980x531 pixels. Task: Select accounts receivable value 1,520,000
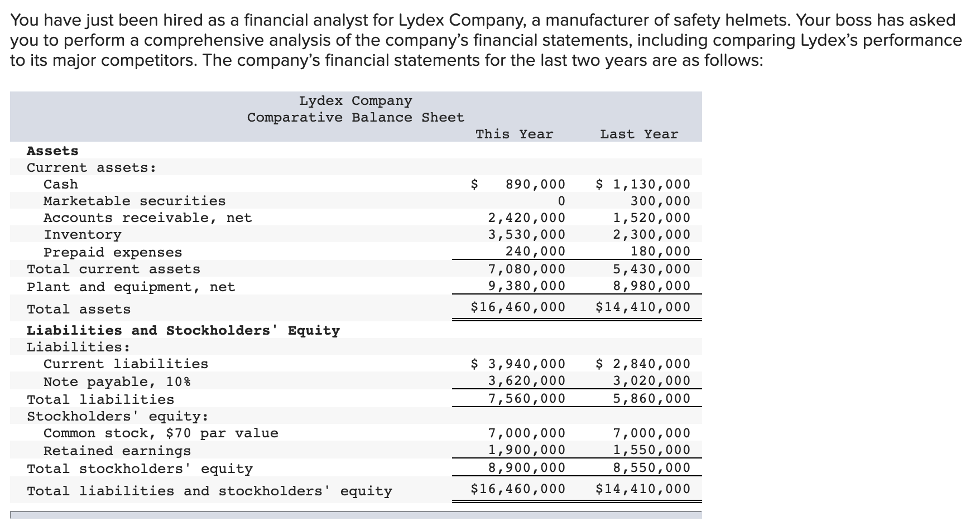click(x=652, y=218)
